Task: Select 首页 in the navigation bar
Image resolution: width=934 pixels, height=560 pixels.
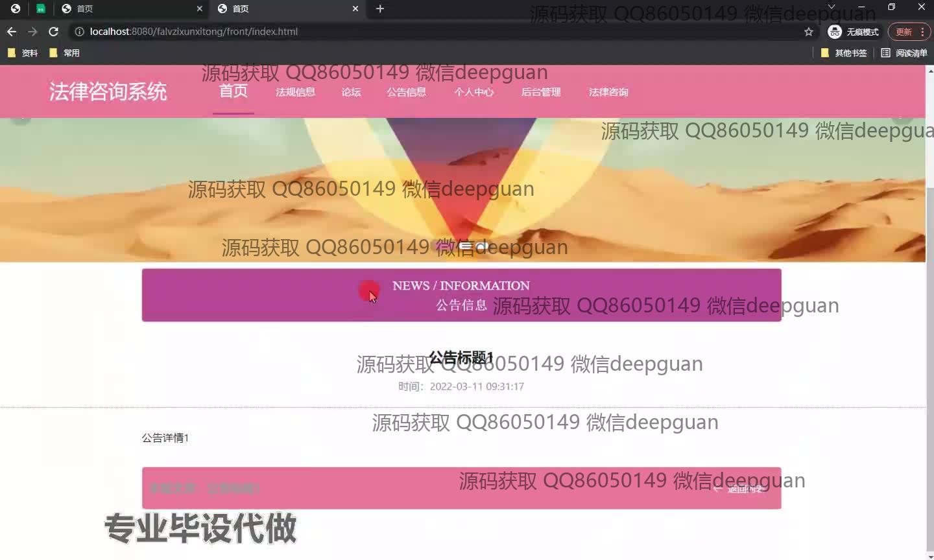Action: tap(233, 91)
